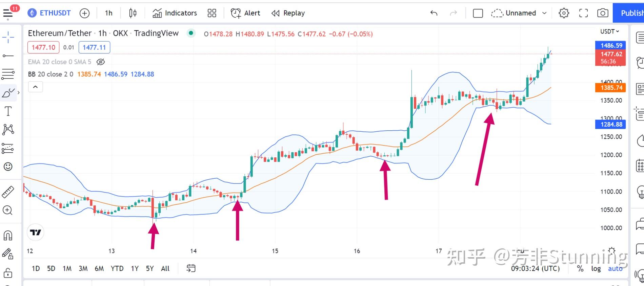Open the emoji icons tool
Viewport: 644px width, 286px height.
coord(8,167)
